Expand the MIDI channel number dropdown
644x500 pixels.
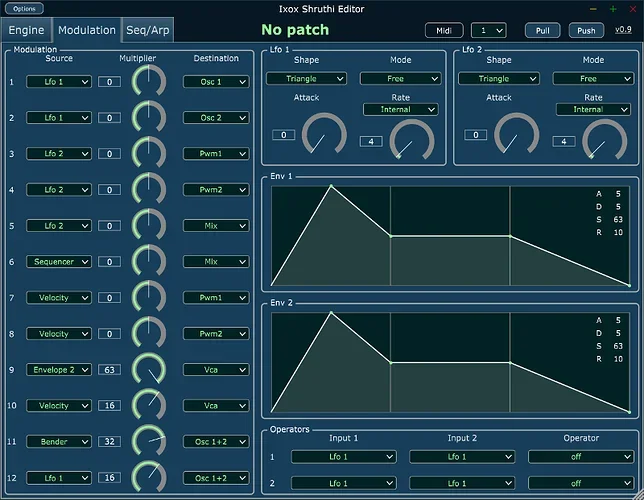point(488,31)
